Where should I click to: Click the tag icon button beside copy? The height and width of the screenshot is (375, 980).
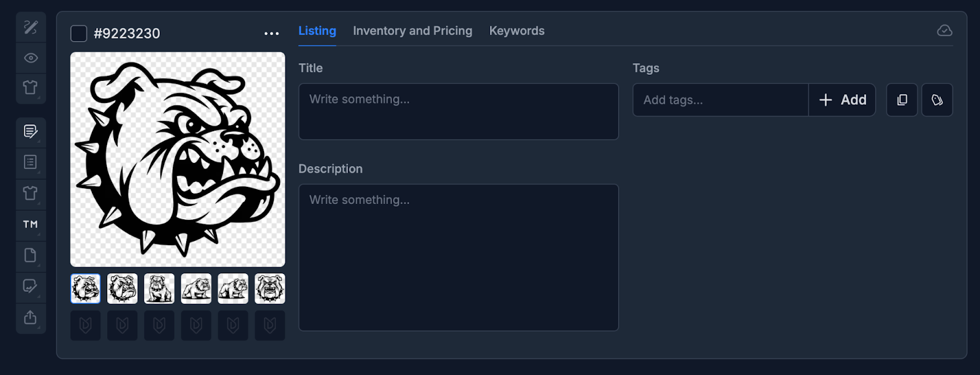click(x=937, y=100)
